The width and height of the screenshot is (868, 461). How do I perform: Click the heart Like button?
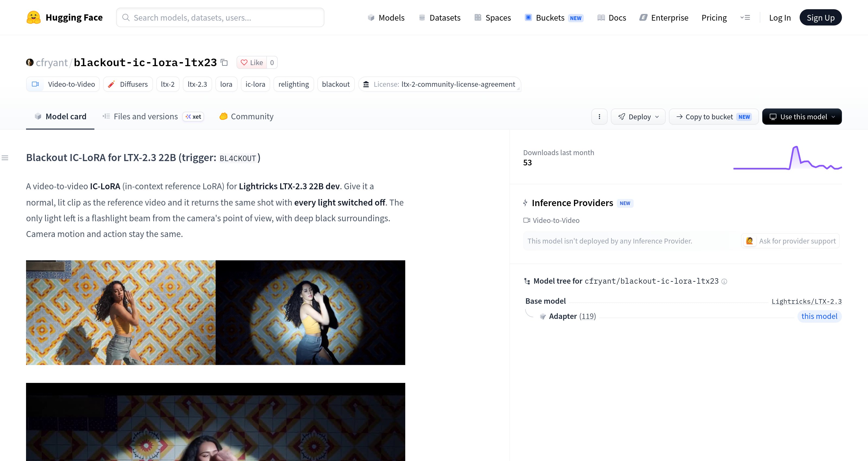pyautogui.click(x=252, y=62)
